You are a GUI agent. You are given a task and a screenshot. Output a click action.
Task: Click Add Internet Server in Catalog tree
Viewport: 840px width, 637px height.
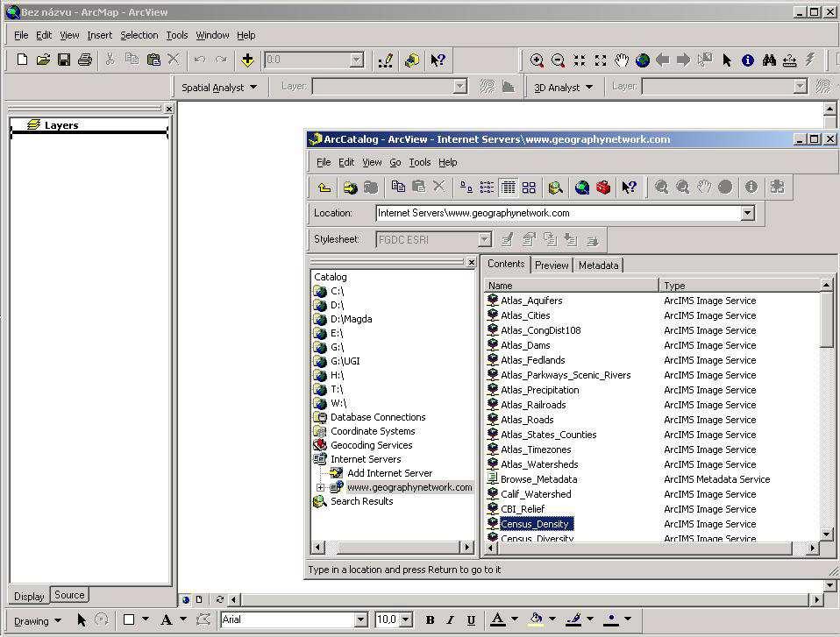coord(389,473)
